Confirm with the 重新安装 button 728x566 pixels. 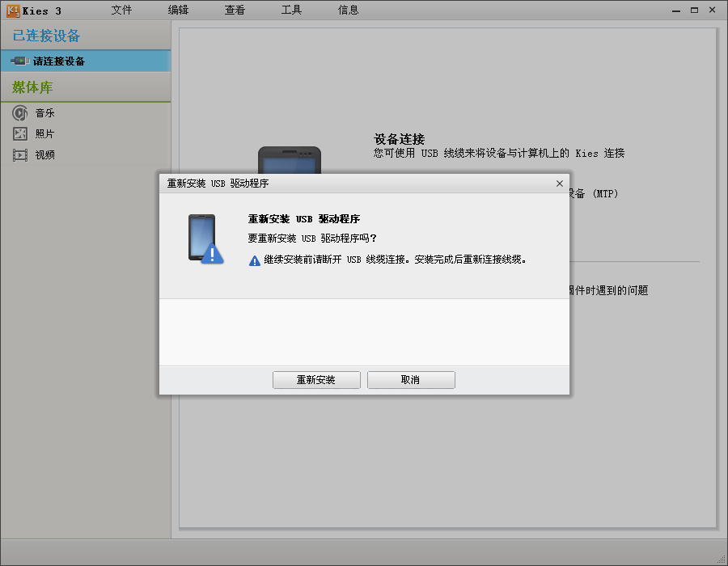click(x=316, y=380)
